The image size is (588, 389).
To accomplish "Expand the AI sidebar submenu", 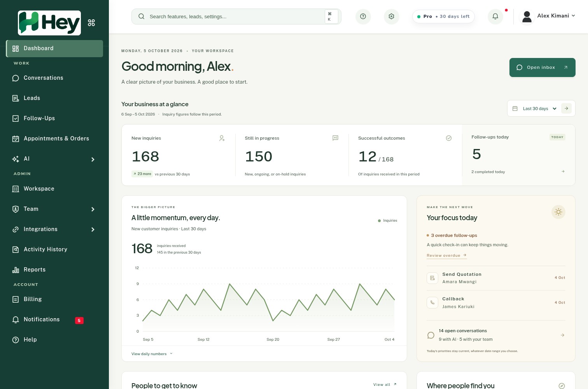I will (93, 159).
